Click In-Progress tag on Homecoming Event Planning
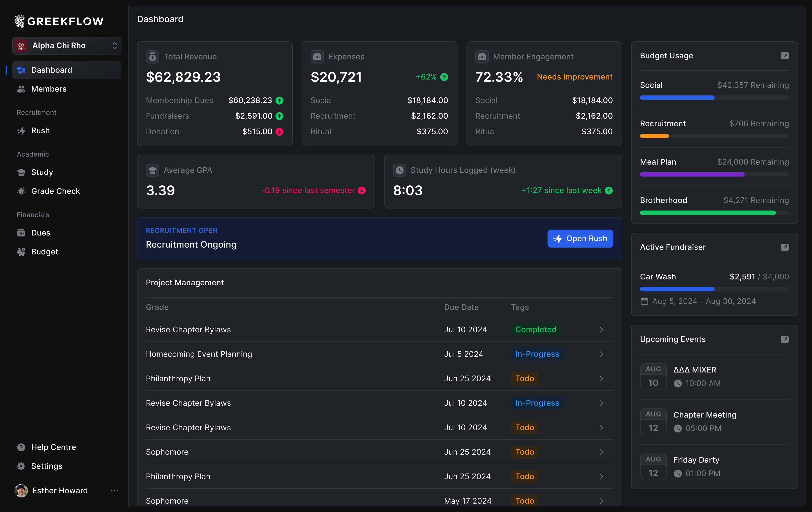The width and height of the screenshot is (812, 512). click(x=537, y=354)
